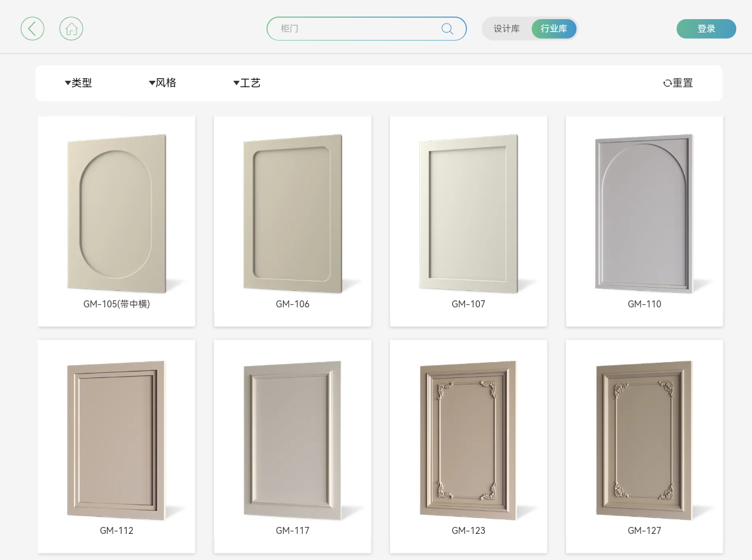752x560 pixels.
Task: Click the magnifier search icon
Action: tap(447, 29)
